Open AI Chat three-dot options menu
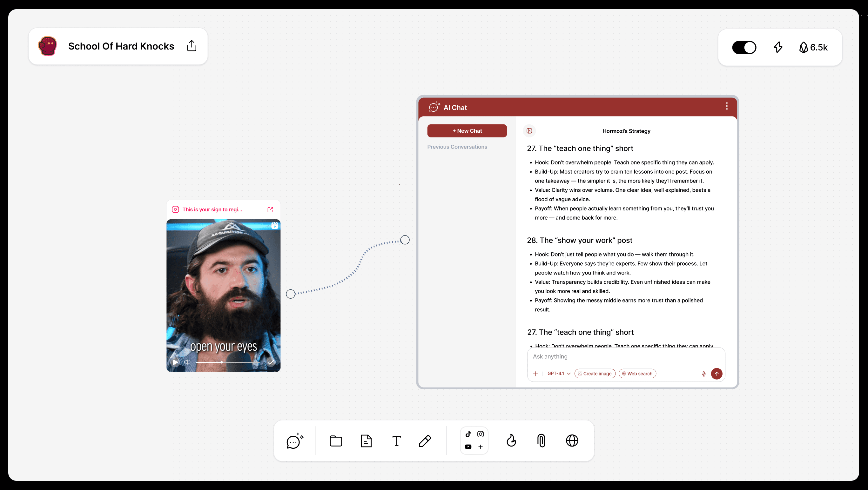The width and height of the screenshot is (868, 490). (x=726, y=106)
